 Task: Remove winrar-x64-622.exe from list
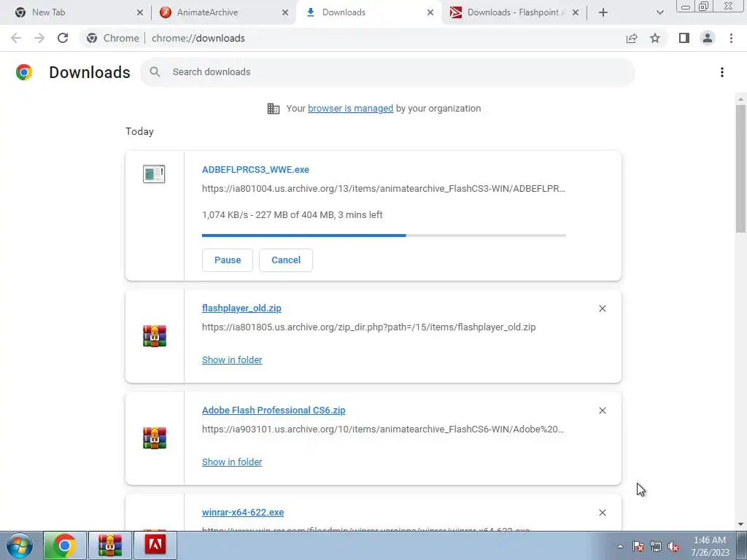[x=602, y=513]
